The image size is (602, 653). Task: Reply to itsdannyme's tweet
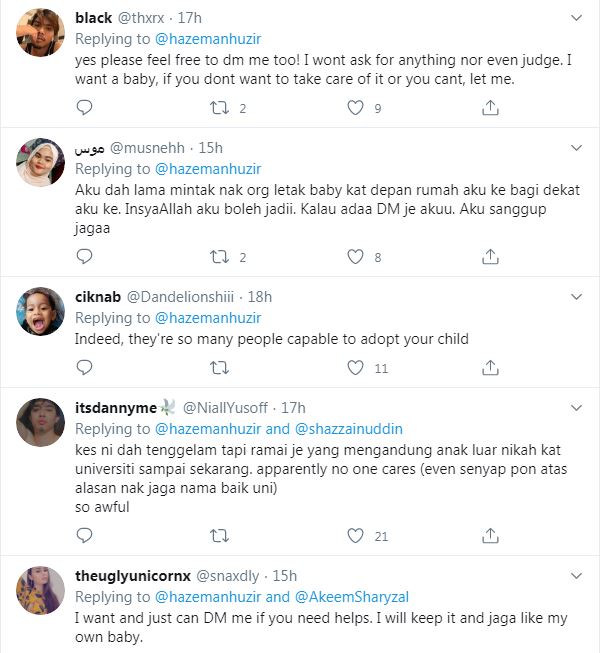(85, 537)
